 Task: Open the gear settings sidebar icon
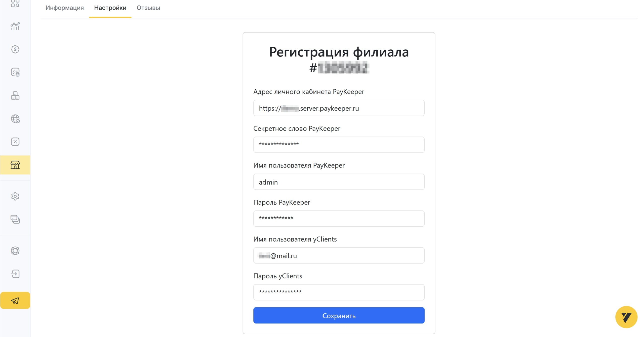click(x=15, y=196)
